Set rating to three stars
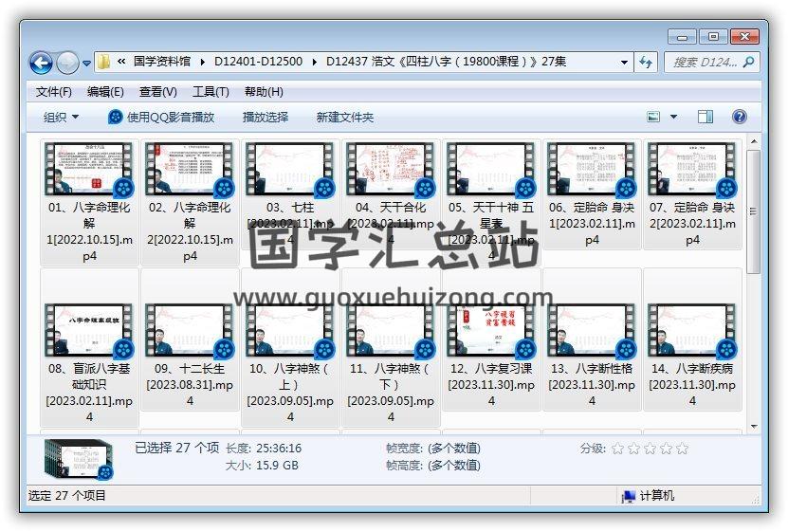This screenshot has width=788, height=532. 651,449
